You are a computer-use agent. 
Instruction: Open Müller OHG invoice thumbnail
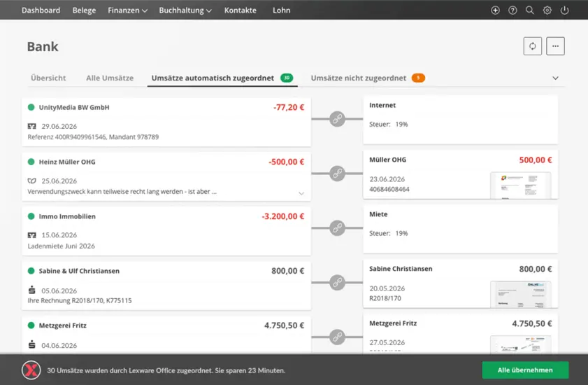coord(520,185)
